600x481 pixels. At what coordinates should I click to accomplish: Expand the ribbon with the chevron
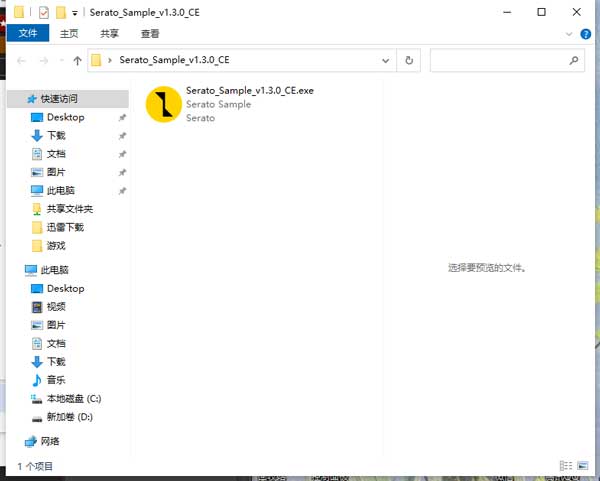point(569,34)
